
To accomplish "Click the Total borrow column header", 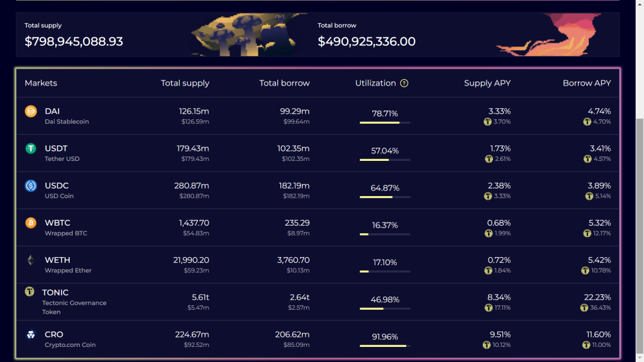I will [x=284, y=83].
